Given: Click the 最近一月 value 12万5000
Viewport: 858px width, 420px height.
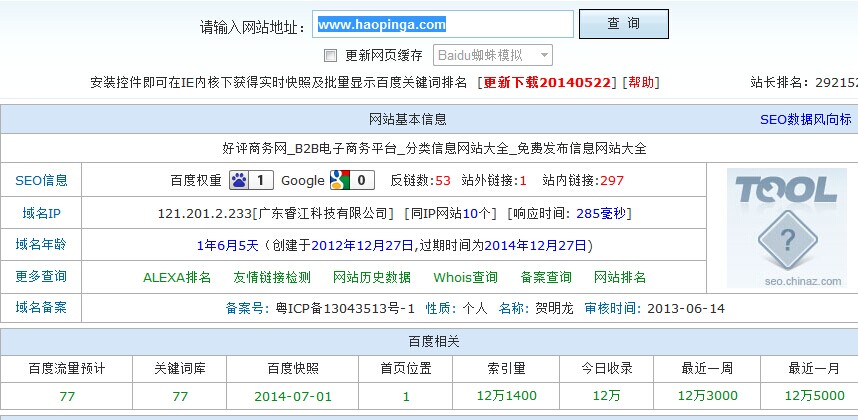Looking at the screenshot, I should [x=815, y=395].
